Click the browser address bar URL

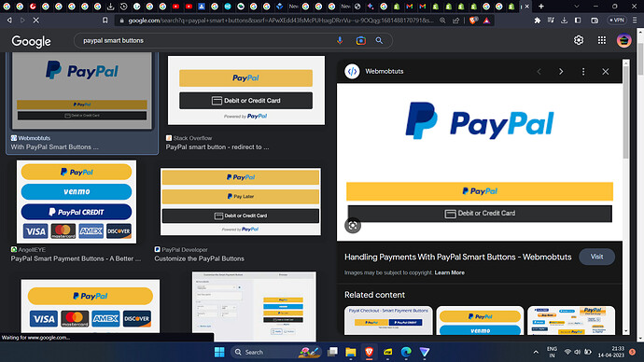[x=280, y=21]
